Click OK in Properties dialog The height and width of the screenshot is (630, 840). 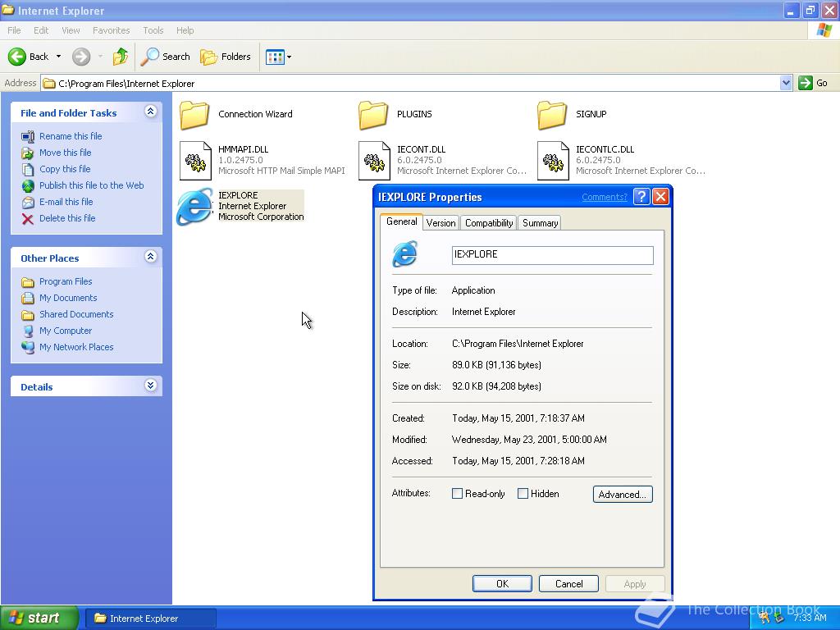coord(502,583)
